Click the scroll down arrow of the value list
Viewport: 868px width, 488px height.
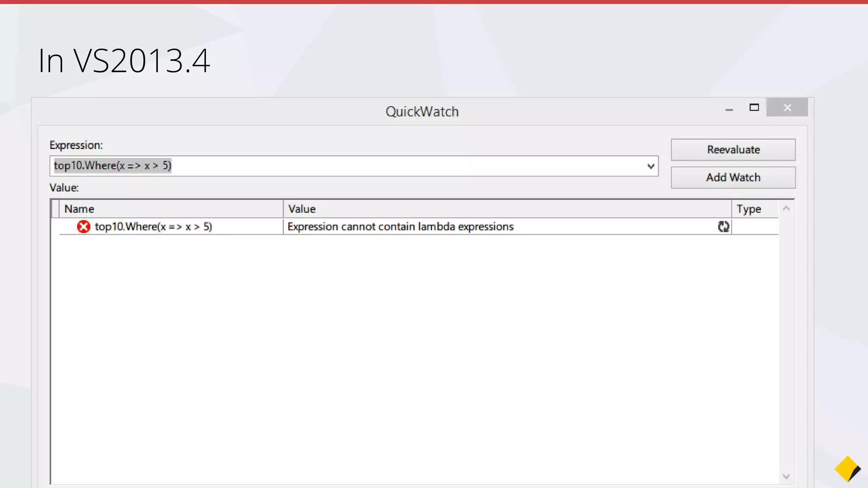pyautogui.click(x=786, y=477)
